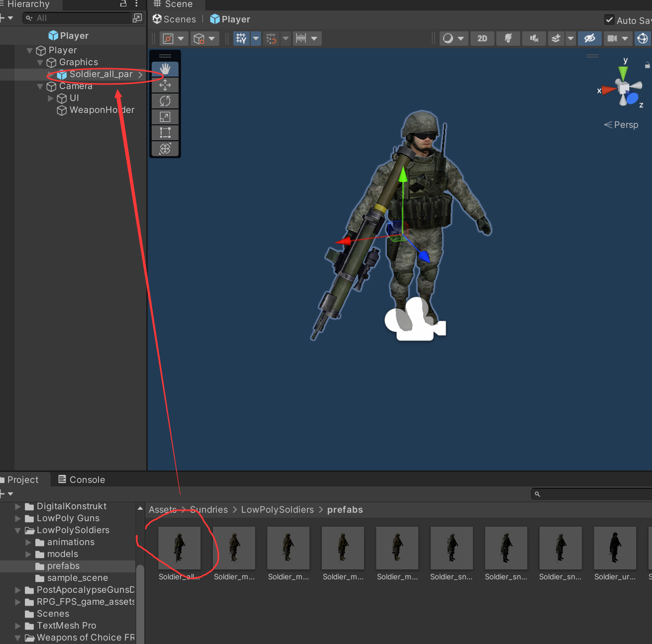The image size is (652, 644).
Task: Enable the Auto Save checkbox
Action: point(609,20)
